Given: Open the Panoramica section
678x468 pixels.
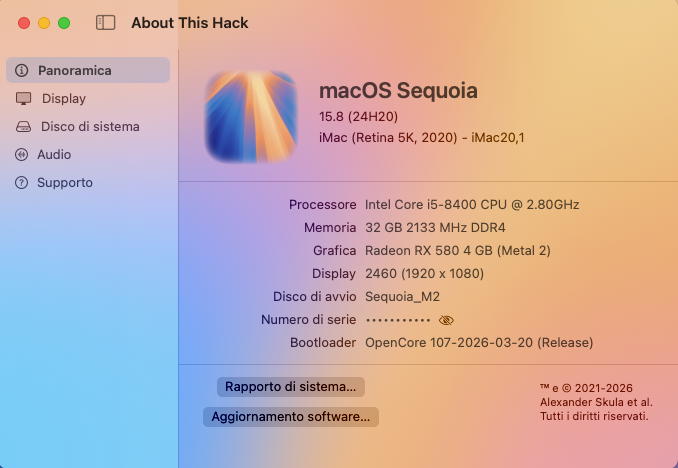Looking at the screenshot, I should pos(88,70).
